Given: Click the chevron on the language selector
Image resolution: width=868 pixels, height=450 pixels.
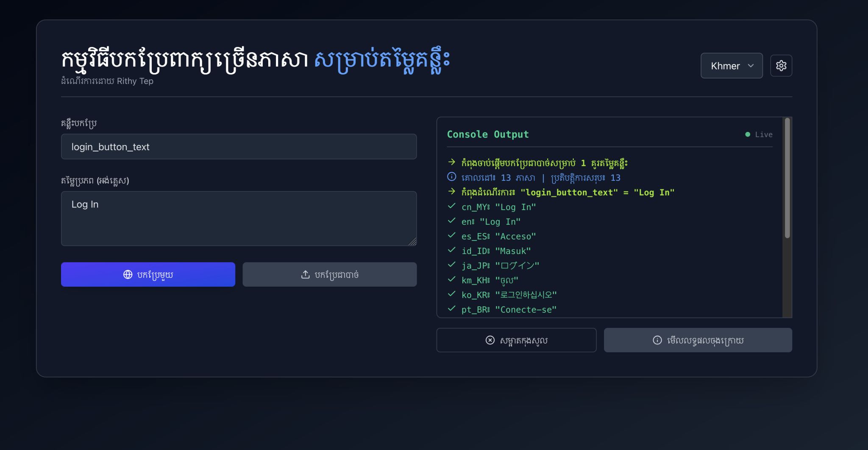Looking at the screenshot, I should pyautogui.click(x=750, y=66).
